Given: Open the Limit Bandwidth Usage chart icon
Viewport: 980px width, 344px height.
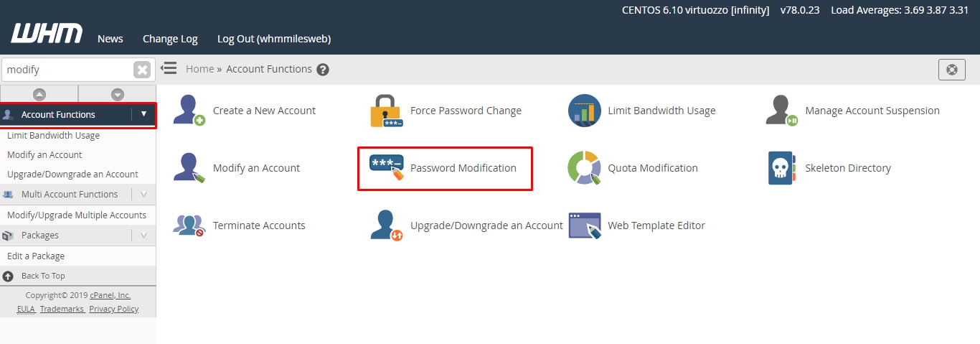Looking at the screenshot, I should (584, 111).
